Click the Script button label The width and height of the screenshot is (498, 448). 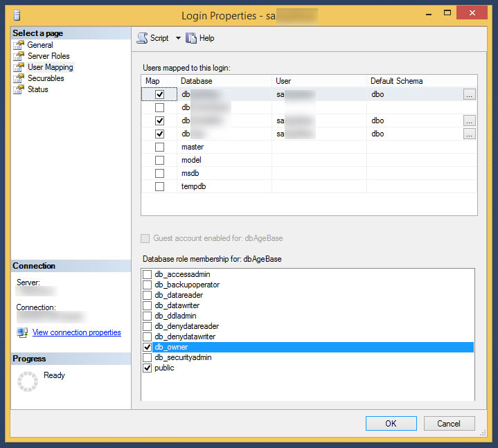(159, 38)
